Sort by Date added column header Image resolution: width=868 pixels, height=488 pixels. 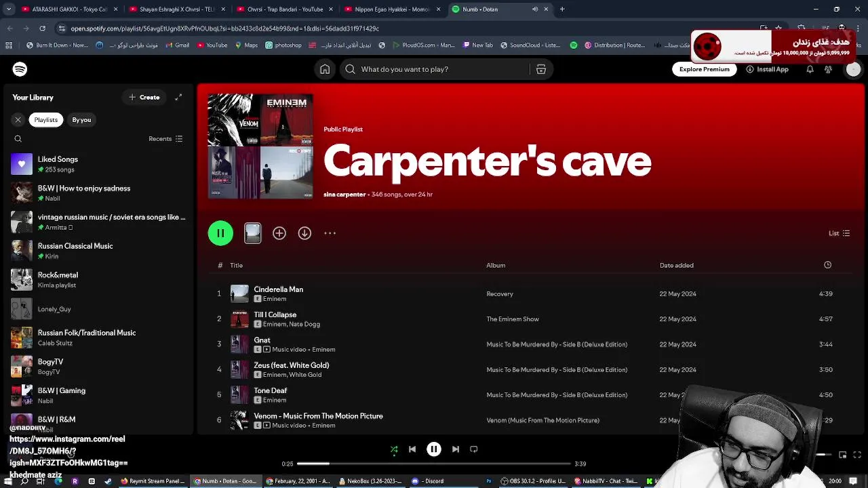tap(676, 266)
